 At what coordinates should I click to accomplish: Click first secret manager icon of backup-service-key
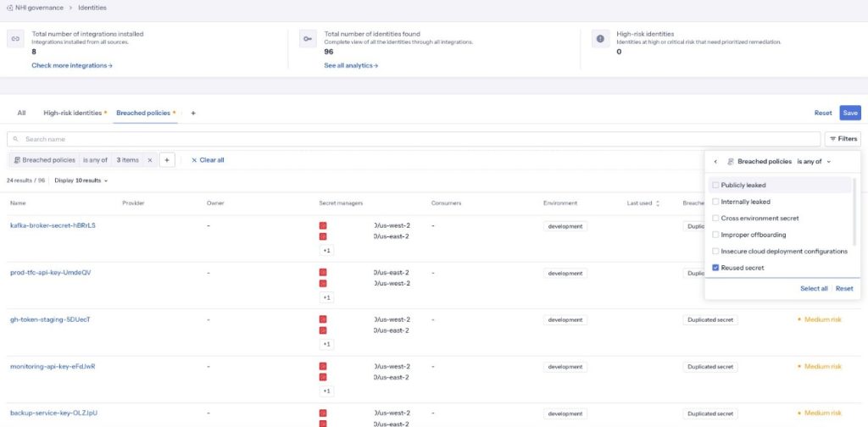coord(323,413)
